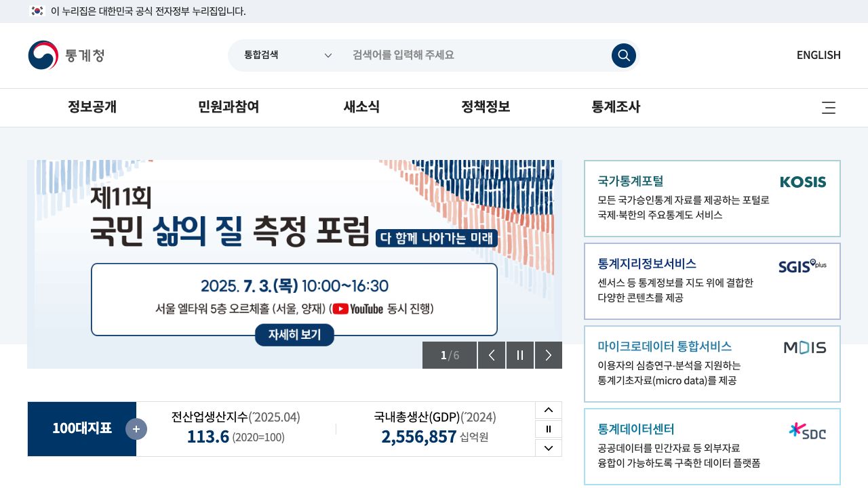
Task: Advance to the next banner slide
Action: (548, 355)
